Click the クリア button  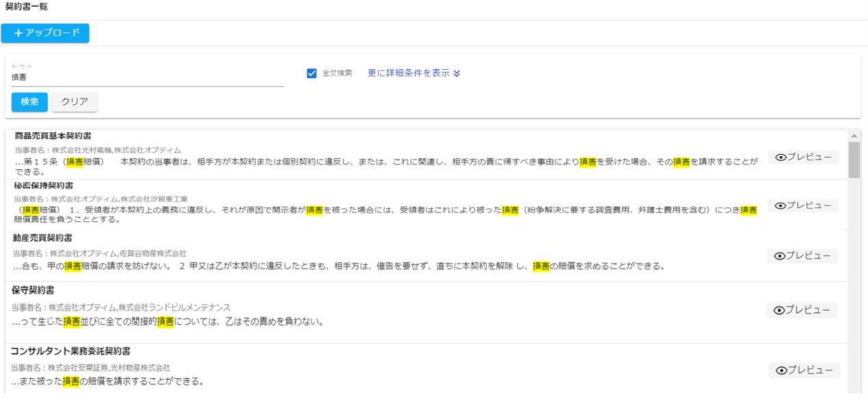pyautogui.click(x=75, y=101)
